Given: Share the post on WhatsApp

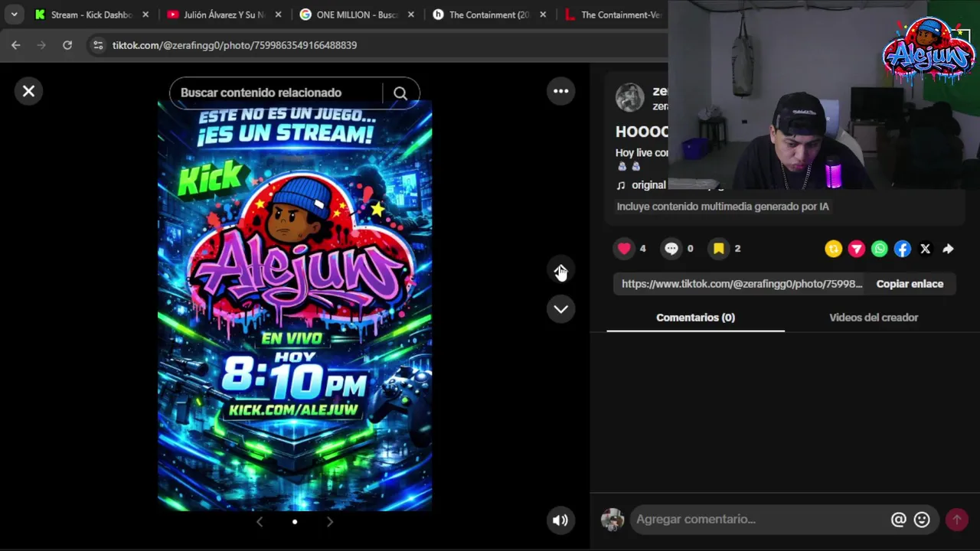Looking at the screenshot, I should tap(879, 249).
